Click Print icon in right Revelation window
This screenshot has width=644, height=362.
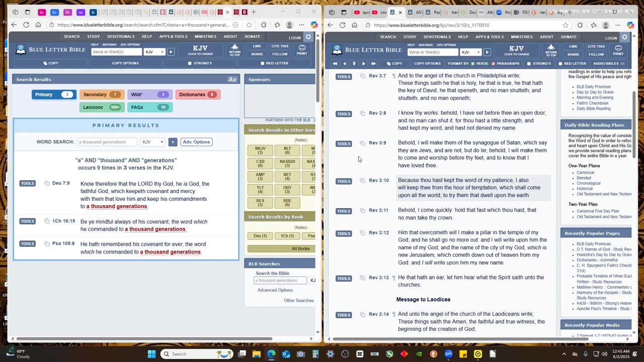click(618, 50)
